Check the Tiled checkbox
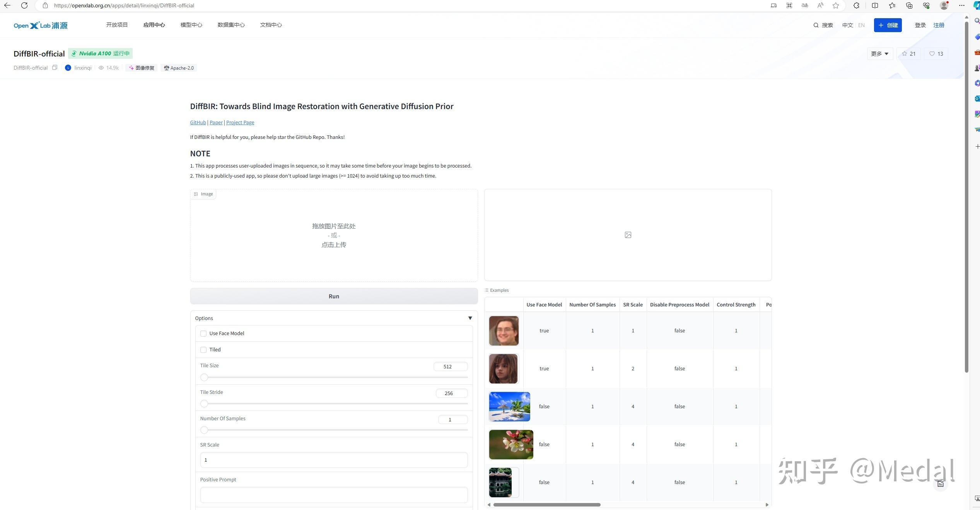Screen dimensions: 980x510 (203, 350)
